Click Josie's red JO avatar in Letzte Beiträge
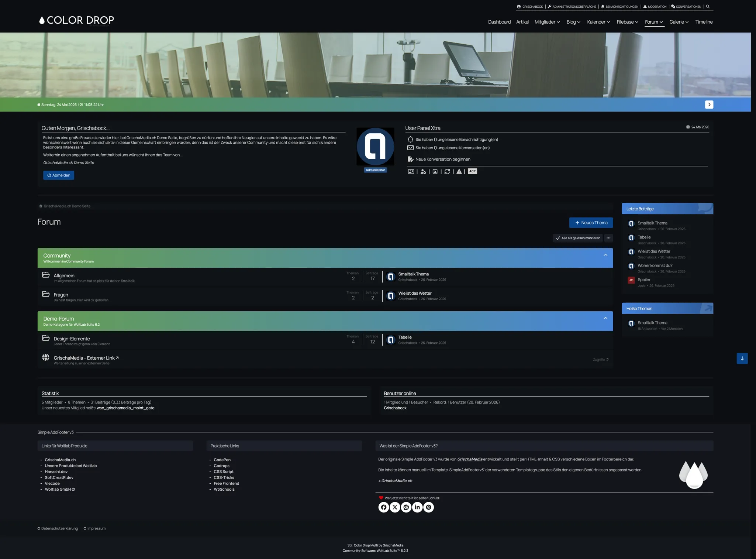This screenshot has height=559, width=756. pos(631,280)
